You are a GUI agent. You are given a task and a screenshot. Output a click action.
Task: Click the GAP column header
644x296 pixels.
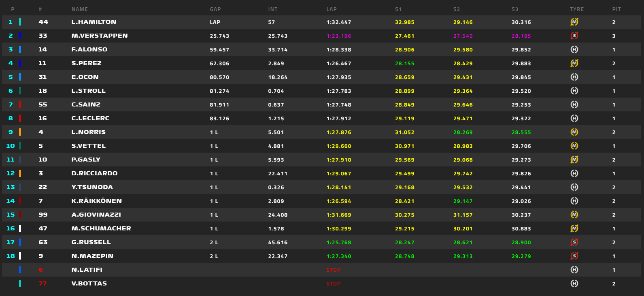[215, 9]
